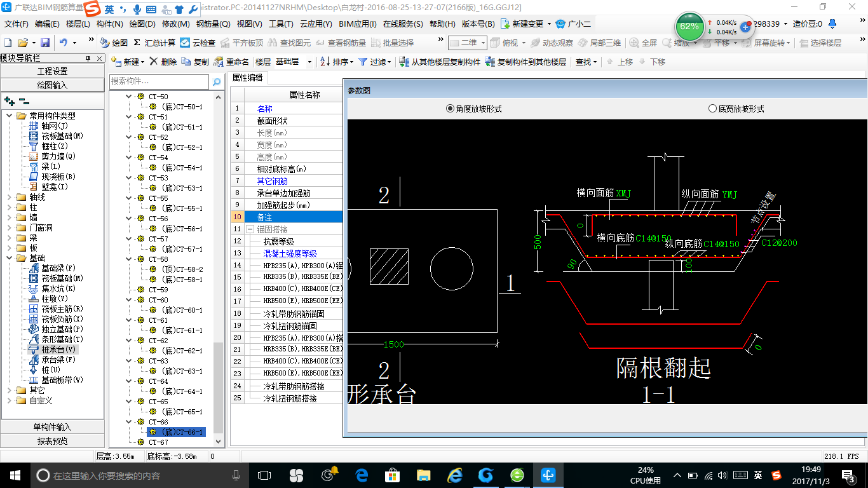Click the 单构件输入 button
Screen dimensions: 868x488
[x=52, y=427]
